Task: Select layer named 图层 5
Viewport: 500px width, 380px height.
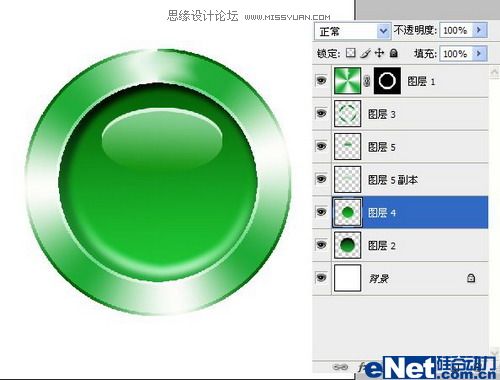Action: tap(382, 147)
